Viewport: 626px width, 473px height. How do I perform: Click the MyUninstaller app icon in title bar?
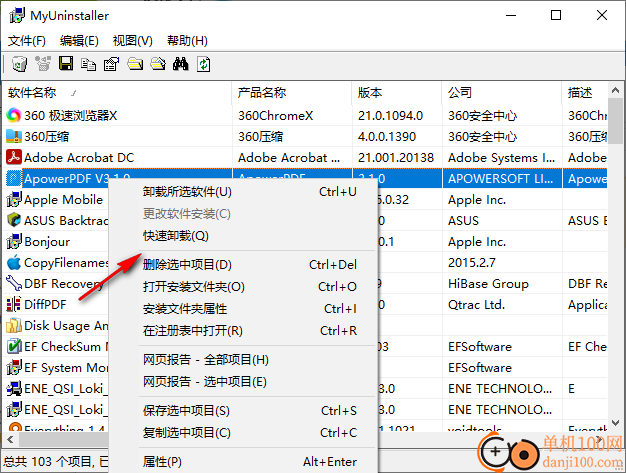click(x=17, y=16)
